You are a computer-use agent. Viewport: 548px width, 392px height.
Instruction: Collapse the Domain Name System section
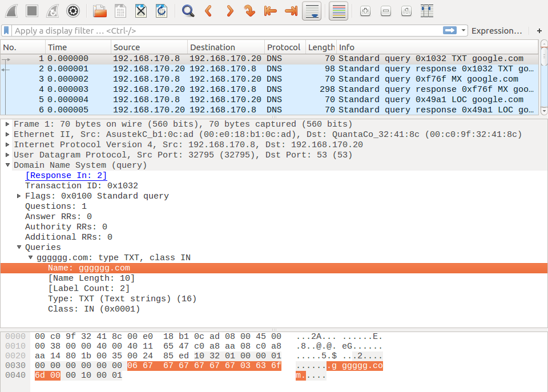coord(7,165)
